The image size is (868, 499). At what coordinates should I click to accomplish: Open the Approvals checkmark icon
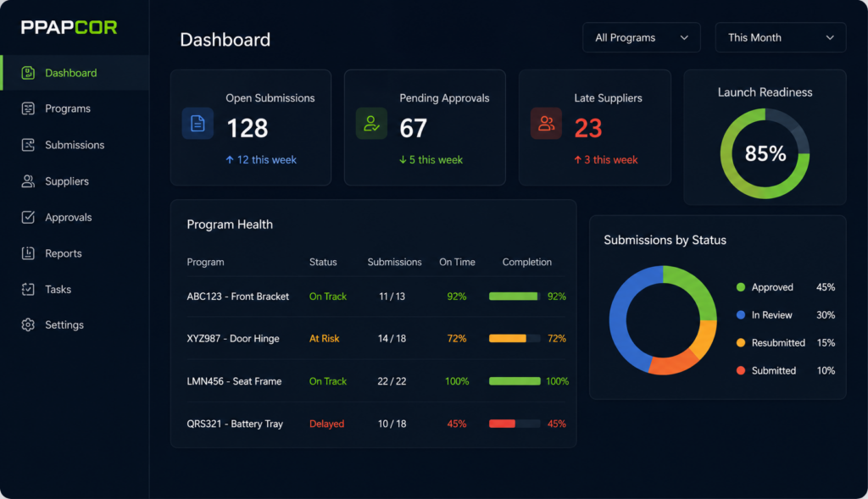[x=28, y=217]
